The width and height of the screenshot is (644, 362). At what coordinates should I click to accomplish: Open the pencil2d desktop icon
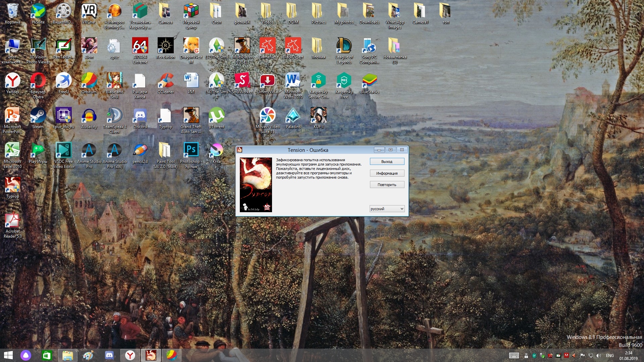click(140, 153)
